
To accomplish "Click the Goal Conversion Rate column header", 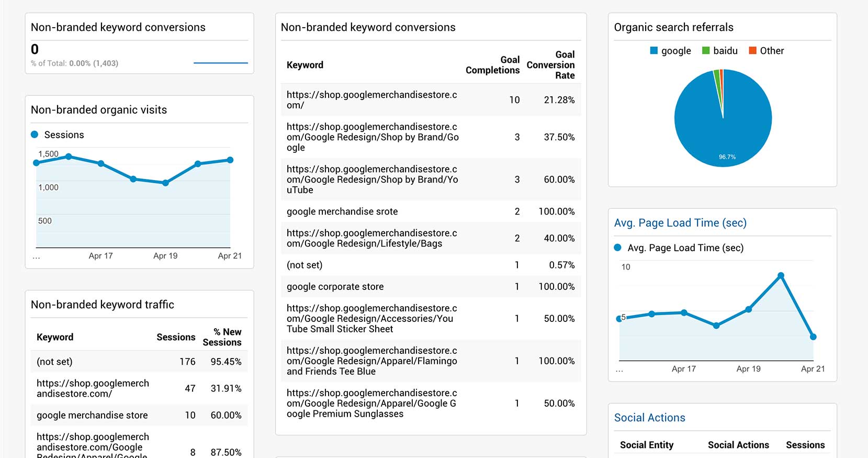I will (x=550, y=65).
